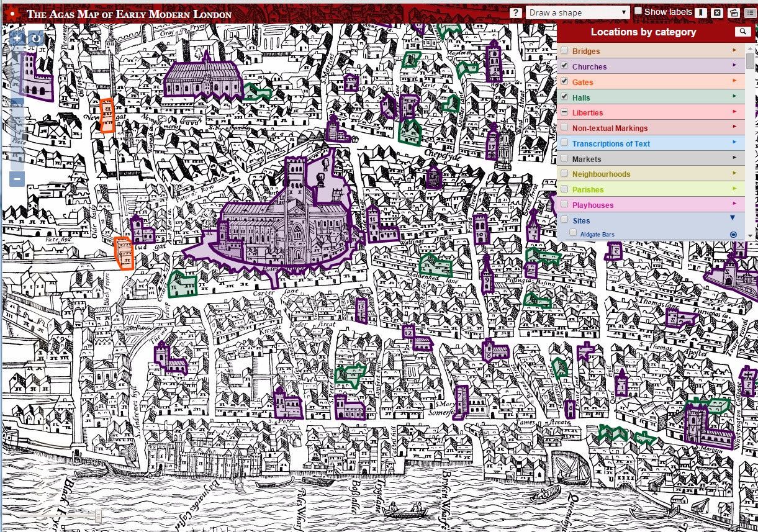Check the Parishes category checkbox

coord(564,189)
